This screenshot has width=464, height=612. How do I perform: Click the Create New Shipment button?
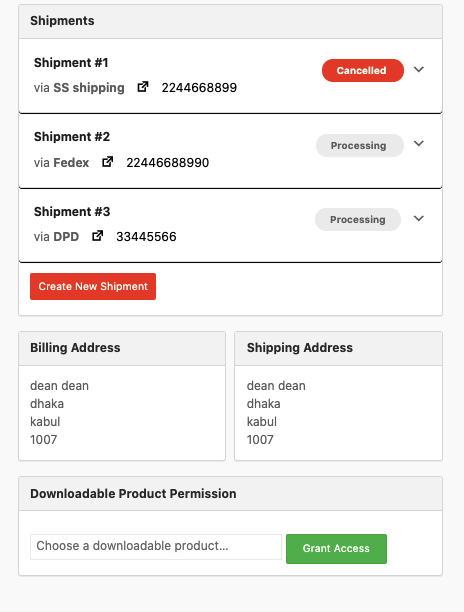click(93, 286)
